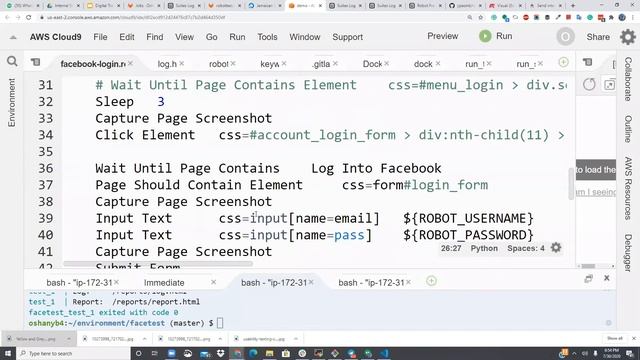Image resolution: width=640 pixels, height=360 pixels.
Task: Switch to the robot editor tab
Action: 218,64
